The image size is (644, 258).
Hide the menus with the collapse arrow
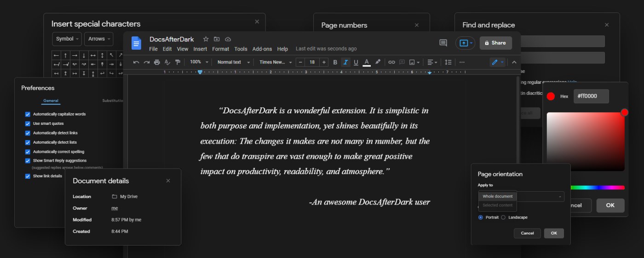click(x=514, y=62)
